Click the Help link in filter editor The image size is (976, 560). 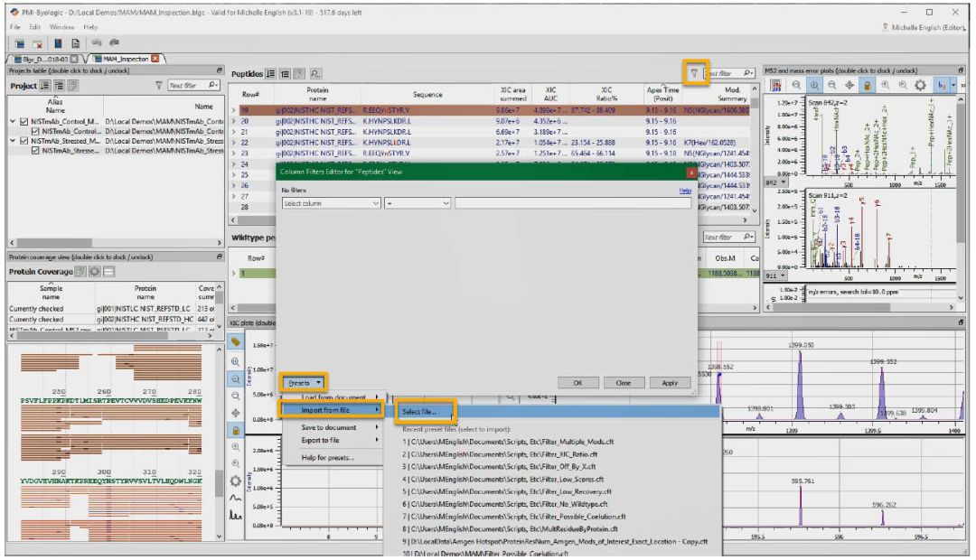click(x=685, y=191)
